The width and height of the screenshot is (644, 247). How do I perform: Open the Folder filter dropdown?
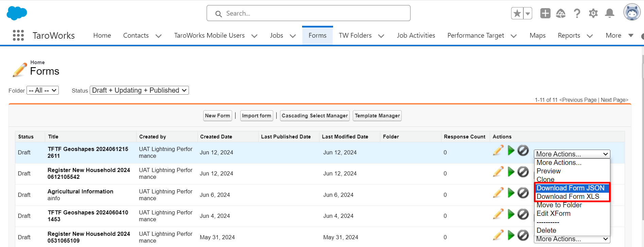42,90
